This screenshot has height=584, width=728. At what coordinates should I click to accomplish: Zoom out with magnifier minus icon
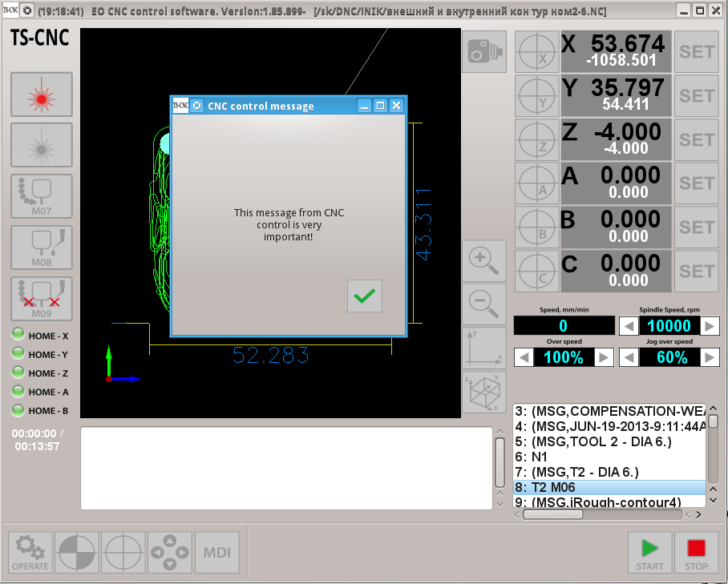484,304
